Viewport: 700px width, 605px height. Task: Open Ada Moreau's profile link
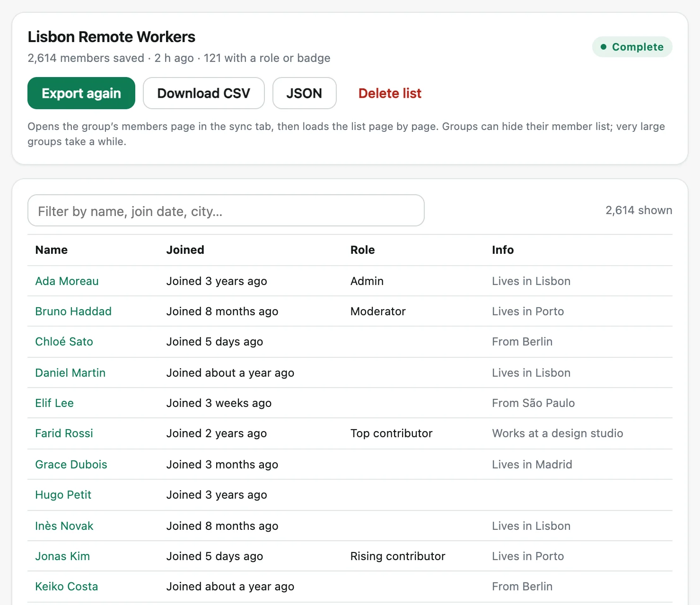[67, 281]
